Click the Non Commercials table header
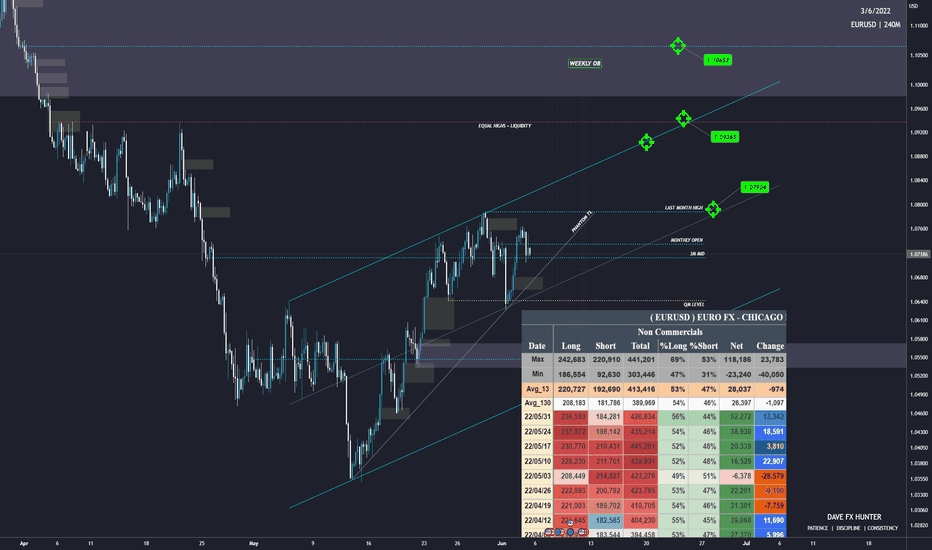The height and width of the screenshot is (550, 932). (670, 332)
